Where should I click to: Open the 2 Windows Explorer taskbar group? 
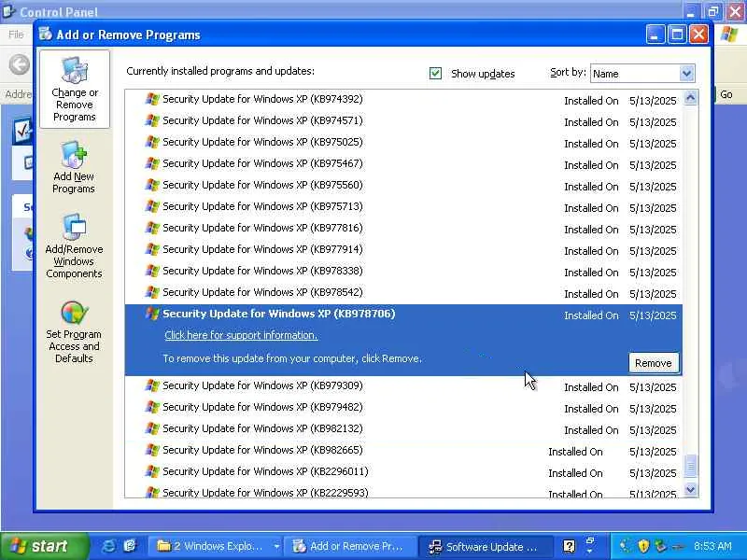(x=214, y=546)
